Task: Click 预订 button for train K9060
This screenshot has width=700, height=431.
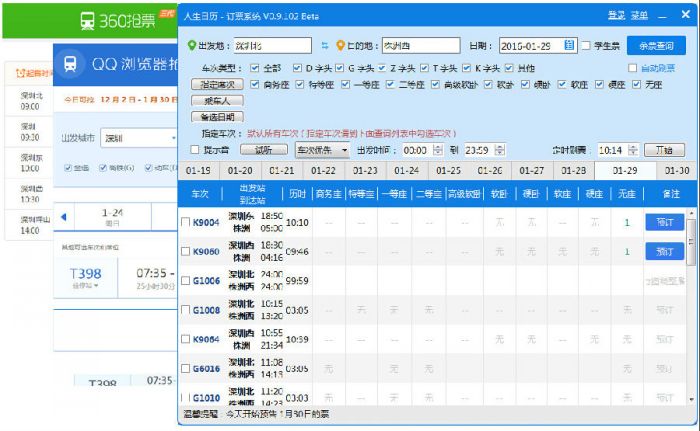Action: click(x=665, y=251)
